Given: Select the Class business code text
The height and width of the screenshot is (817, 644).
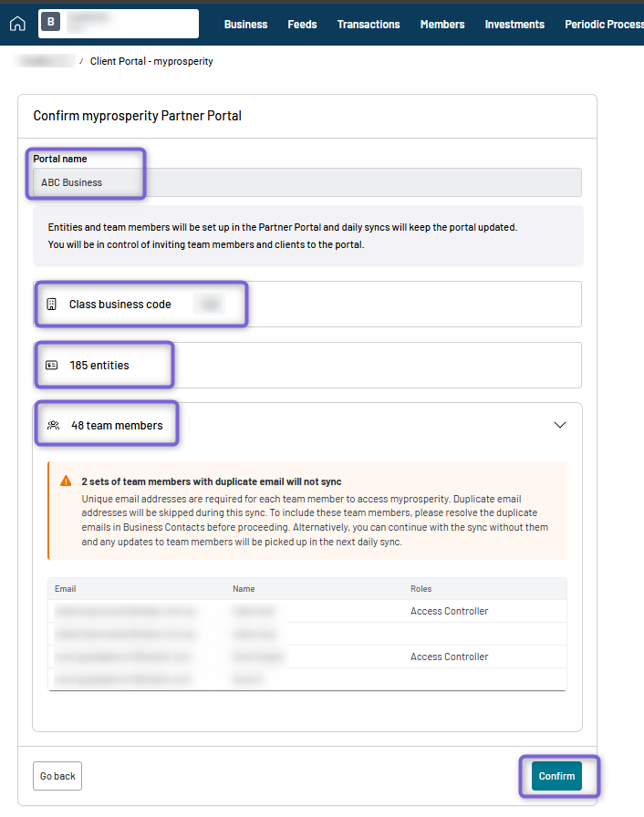Looking at the screenshot, I should (119, 305).
